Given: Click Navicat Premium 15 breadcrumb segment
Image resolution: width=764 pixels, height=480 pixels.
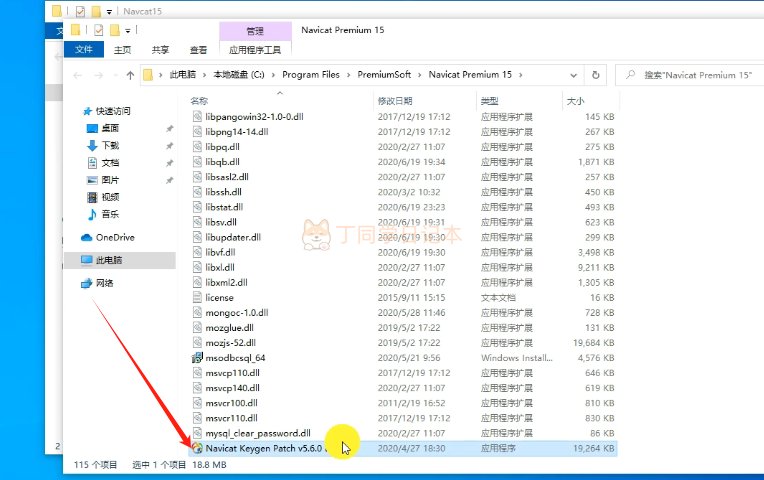Looking at the screenshot, I should pos(470,75).
